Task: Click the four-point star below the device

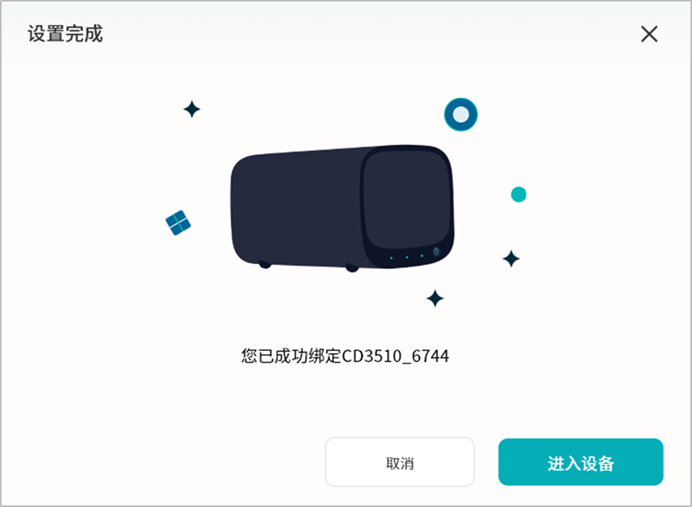Action: click(435, 298)
